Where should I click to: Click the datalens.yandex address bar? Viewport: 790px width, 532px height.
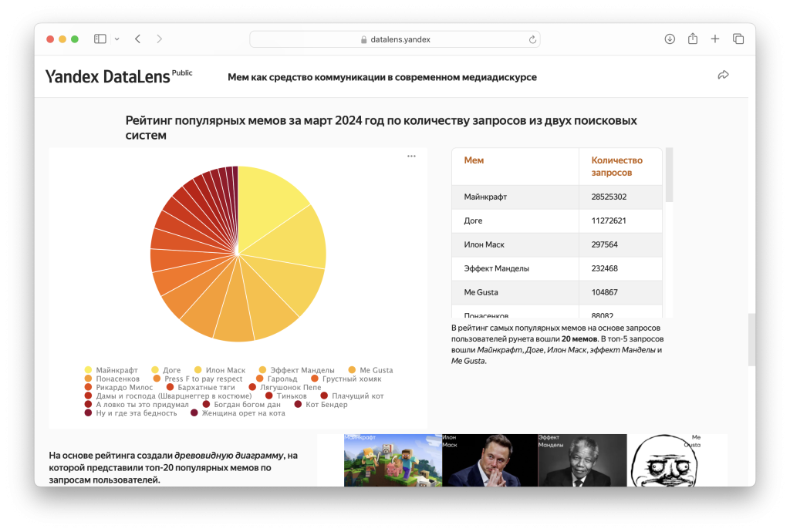[x=395, y=39]
